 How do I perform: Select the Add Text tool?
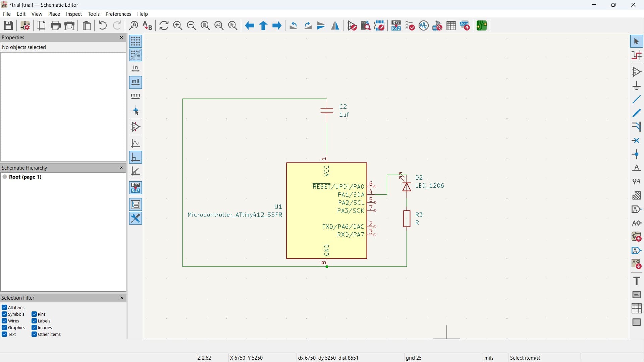(636, 281)
